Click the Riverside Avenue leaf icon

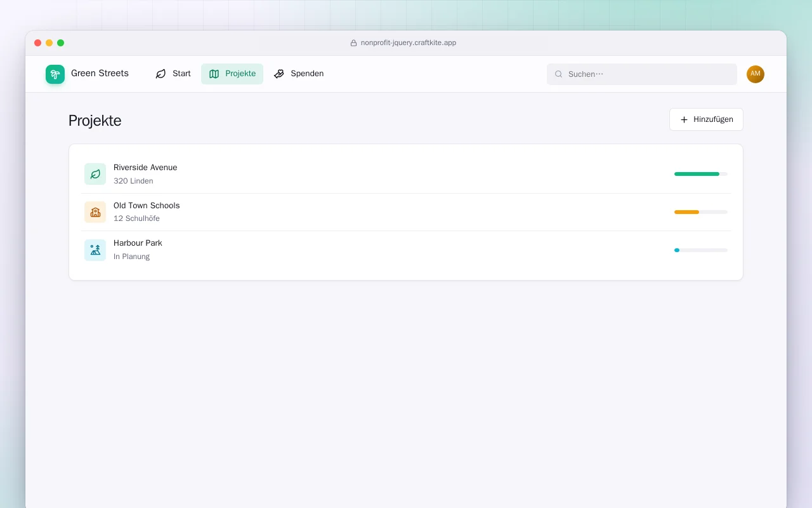pos(95,174)
